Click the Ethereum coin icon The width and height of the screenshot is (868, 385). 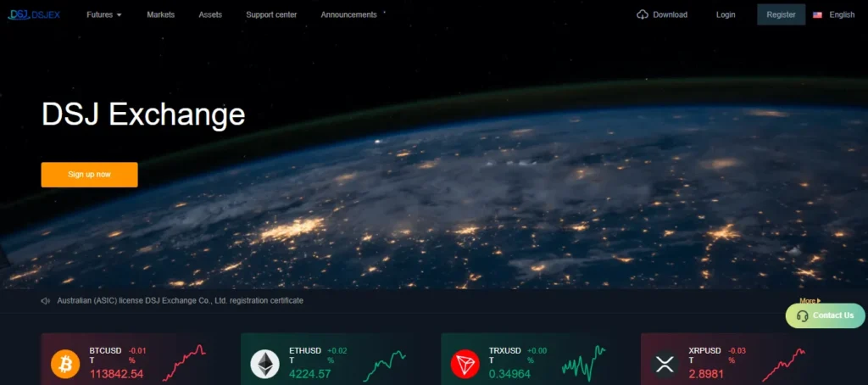[x=265, y=364]
